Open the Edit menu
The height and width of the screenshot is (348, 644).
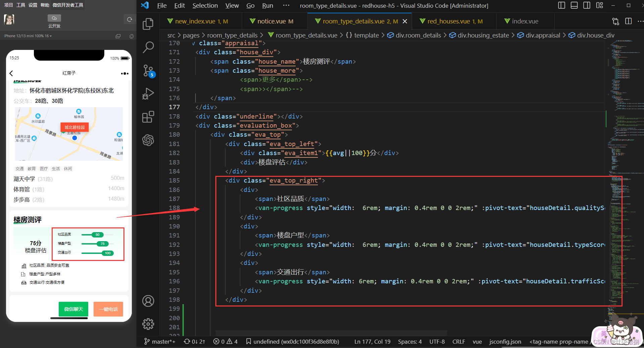179,5
